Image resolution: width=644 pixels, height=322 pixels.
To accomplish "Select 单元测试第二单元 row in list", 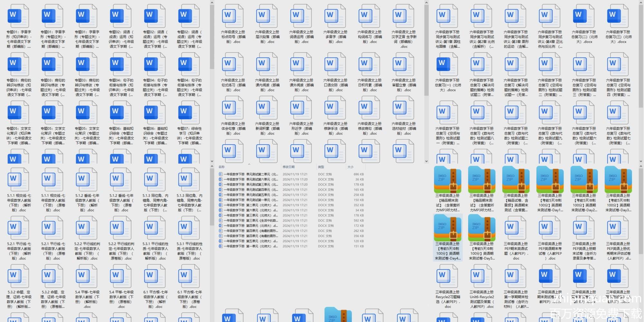I will 248,174.
